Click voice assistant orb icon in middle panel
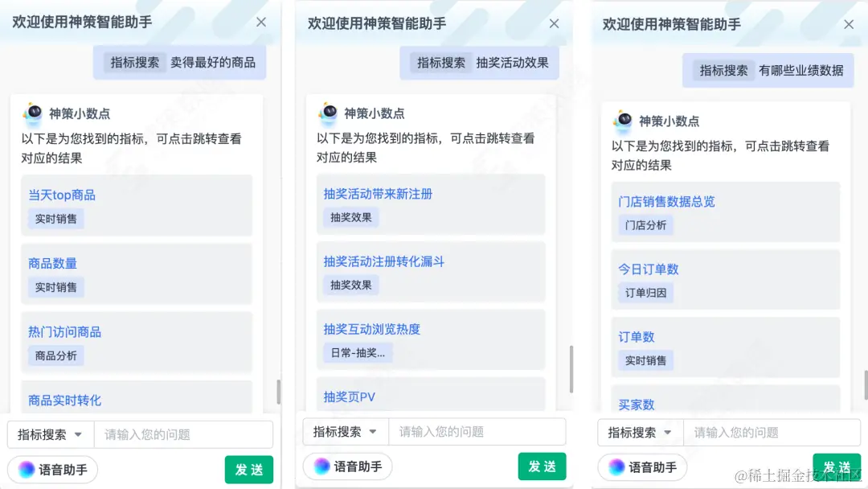This screenshot has height=489, width=868. click(321, 466)
